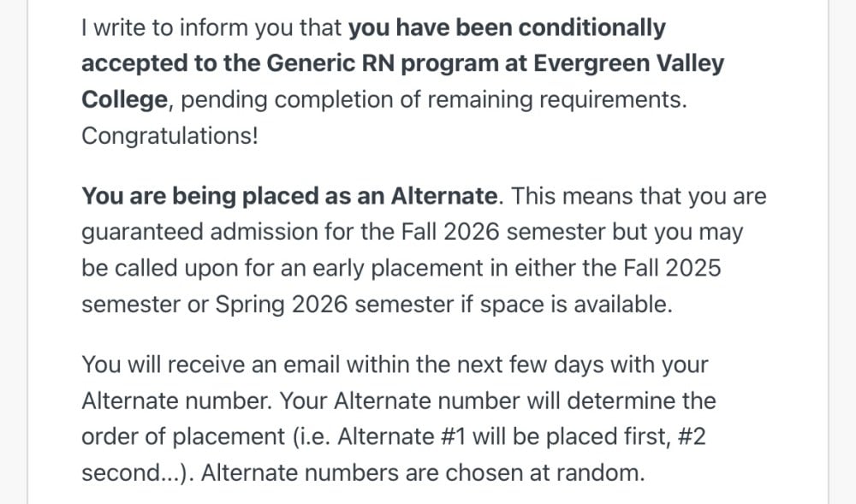The width and height of the screenshot is (856, 504).
Task: Click the text "#2" at the line end
Action: click(691, 436)
